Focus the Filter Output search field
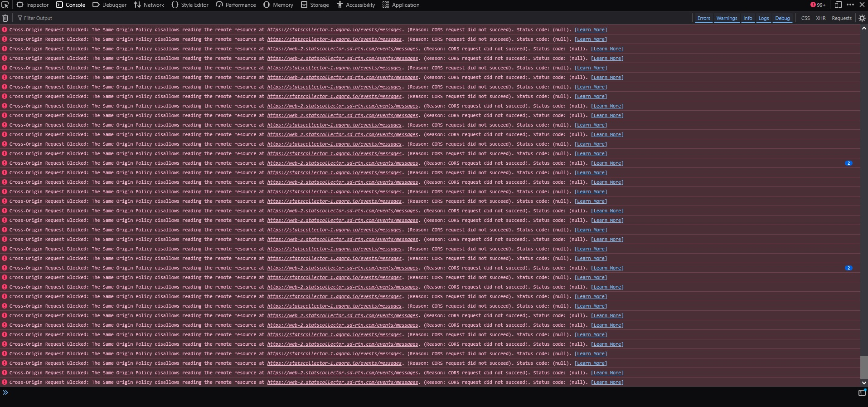The image size is (868, 407). click(x=354, y=18)
